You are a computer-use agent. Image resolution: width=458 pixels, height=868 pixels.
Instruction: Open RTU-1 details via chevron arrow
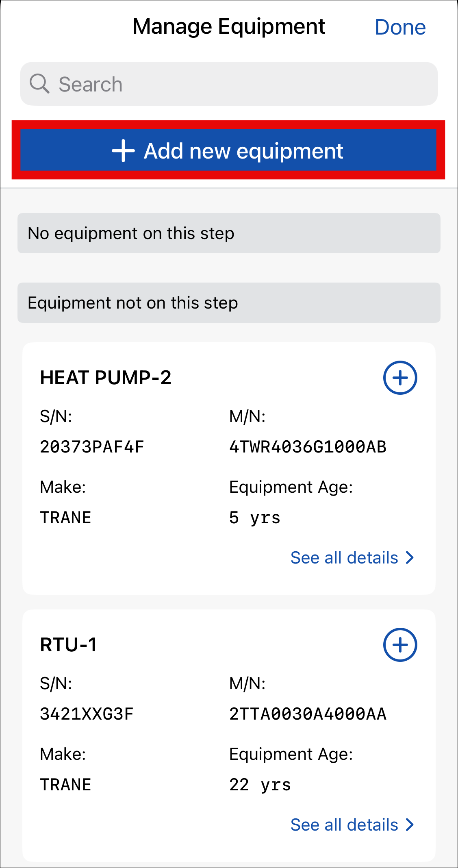(x=410, y=825)
